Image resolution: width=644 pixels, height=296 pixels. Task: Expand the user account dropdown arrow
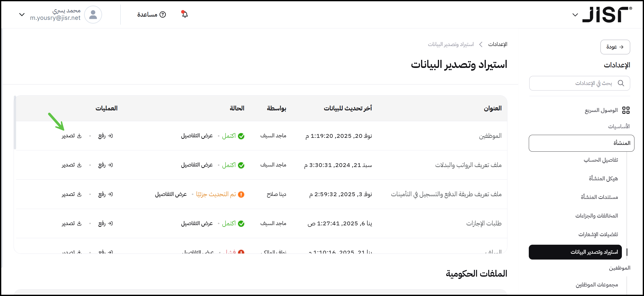(x=22, y=15)
